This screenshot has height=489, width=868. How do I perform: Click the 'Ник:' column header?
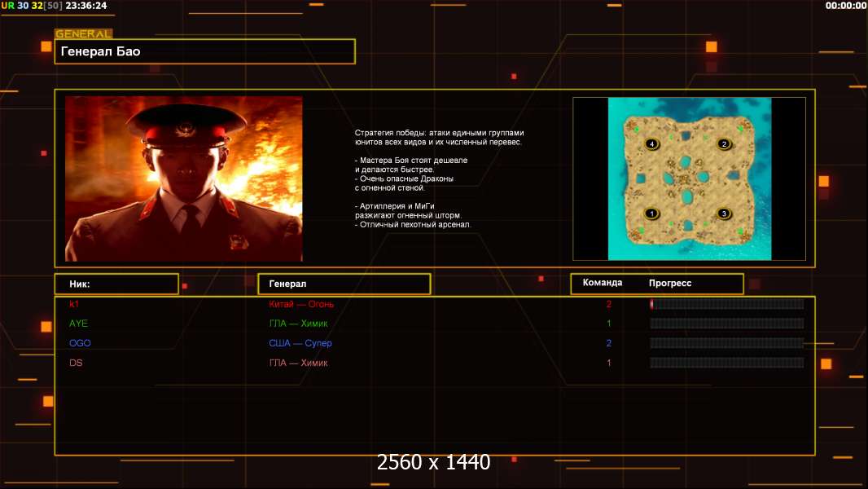116,284
